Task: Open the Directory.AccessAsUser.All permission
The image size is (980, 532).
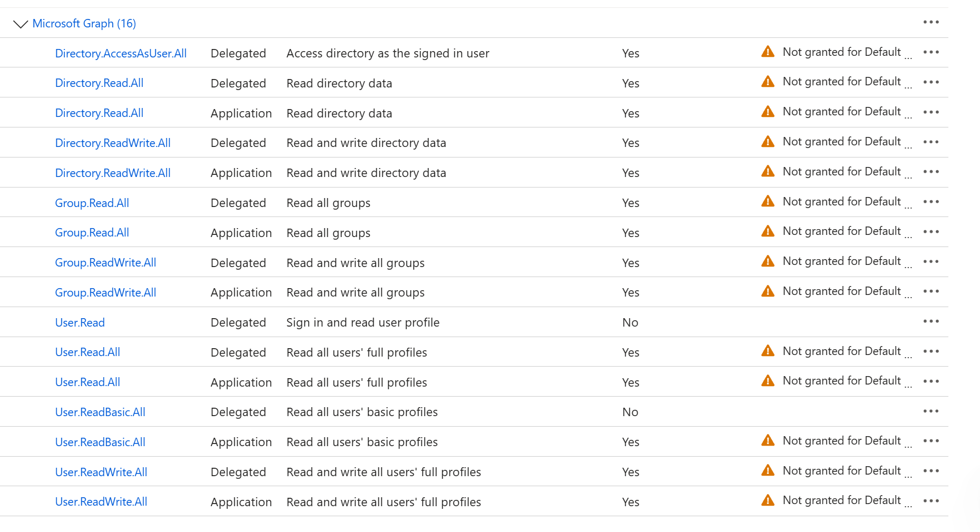Action: point(121,53)
